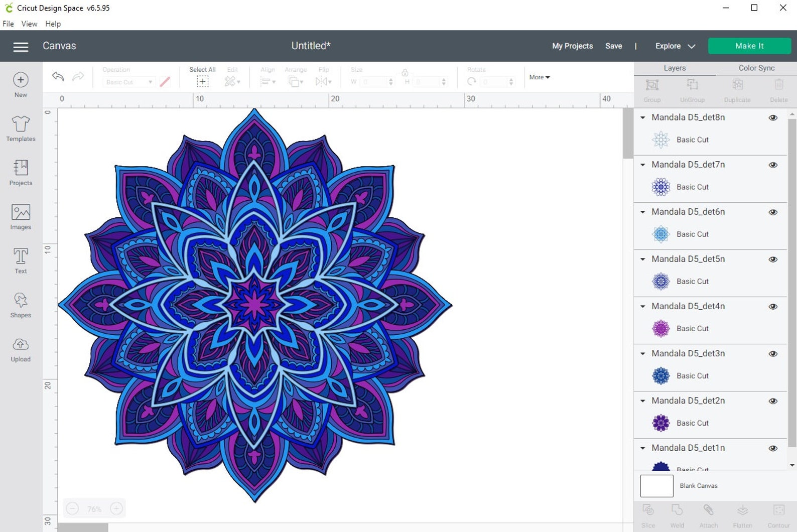Viewport: 797px width, 532px height.
Task: Expand the More toolbar options
Action: pyautogui.click(x=540, y=77)
